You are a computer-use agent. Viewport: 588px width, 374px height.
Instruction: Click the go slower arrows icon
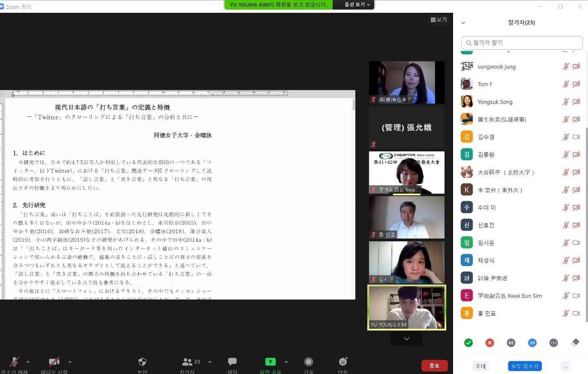click(511, 343)
